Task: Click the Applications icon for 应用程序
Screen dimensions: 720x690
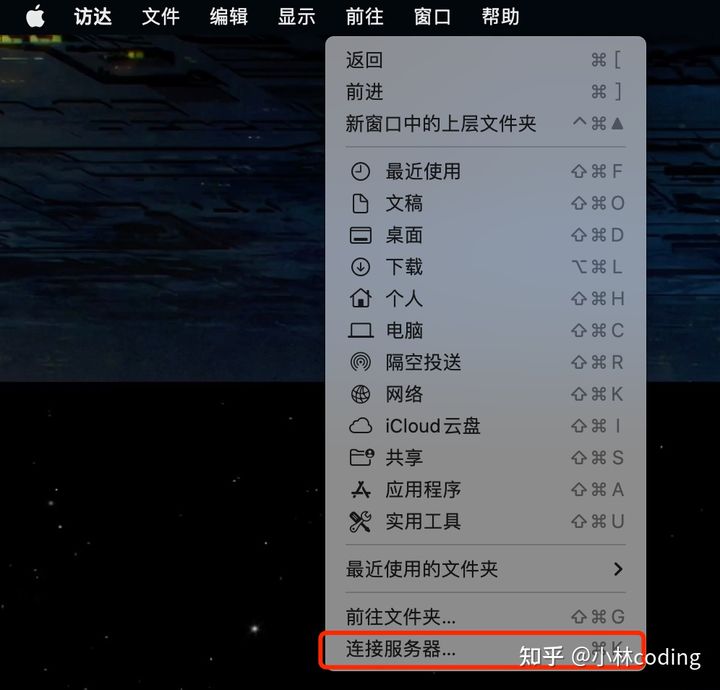Action: click(x=360, y=489)
